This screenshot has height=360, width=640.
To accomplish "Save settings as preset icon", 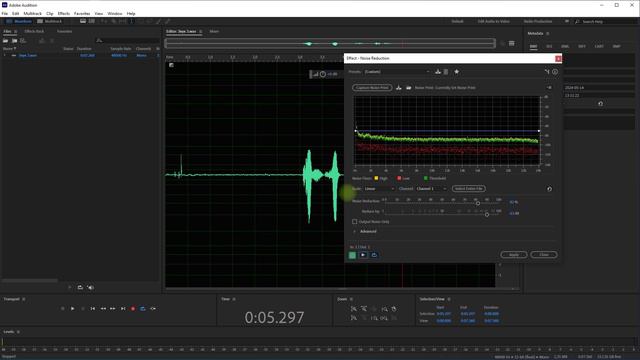I will click(438, 72).
